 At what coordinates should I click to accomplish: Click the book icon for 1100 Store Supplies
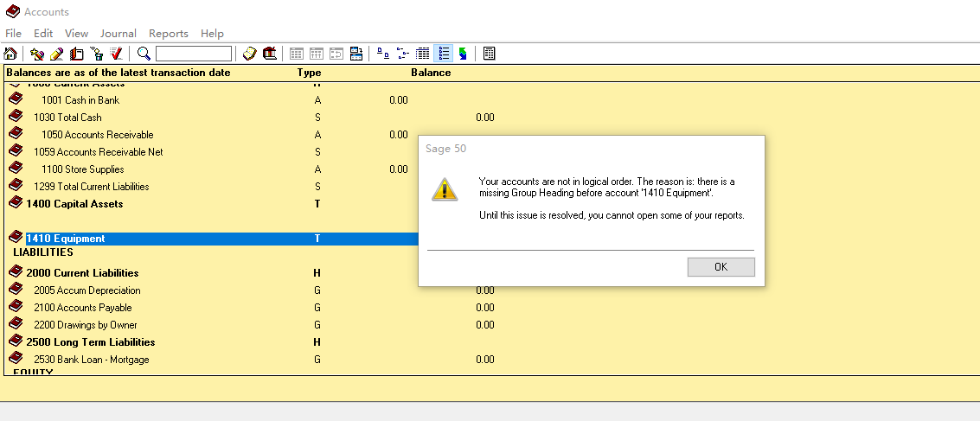point(16,168)
